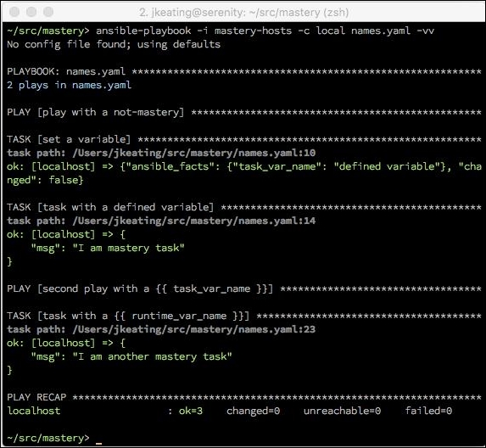The height and width of the screenshot is (448, 486).
Task: Click the 'failed=0' recap value
Action: pos(428,412)
